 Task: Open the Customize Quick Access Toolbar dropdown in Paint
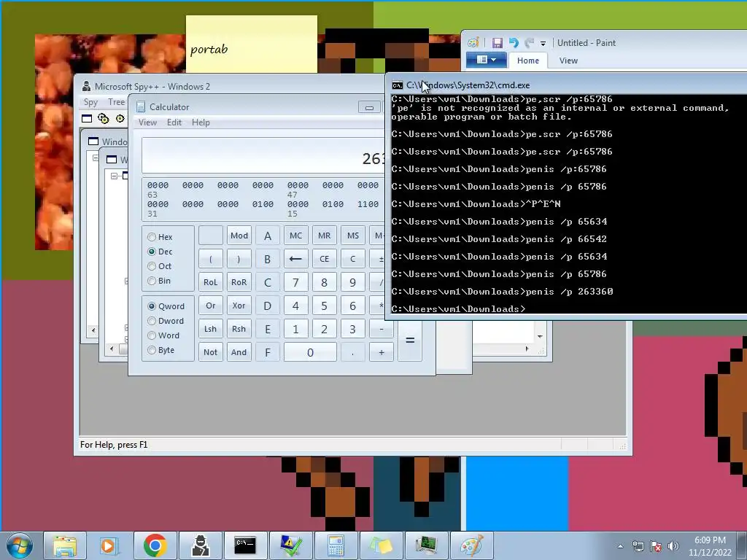543,43
